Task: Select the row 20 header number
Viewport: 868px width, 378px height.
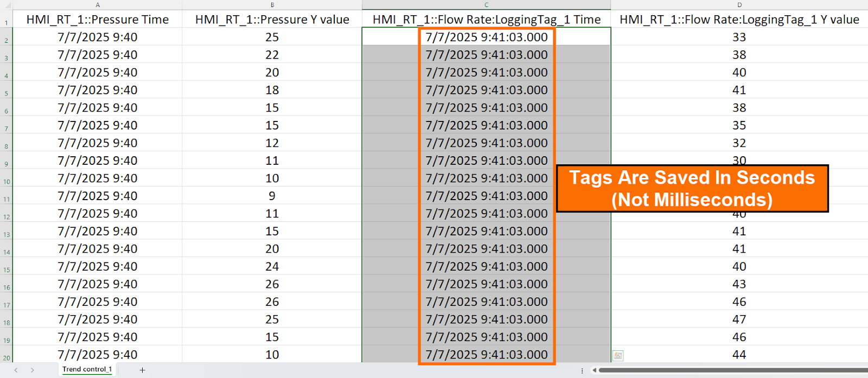Action: point(7,355)
